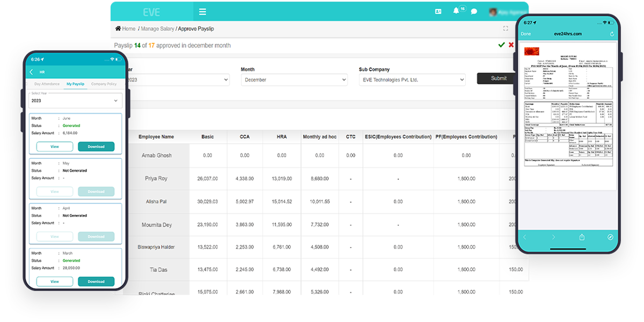Reject payslips with the red cross icon
This screenshot has width=644, height=322.
(x=511, y=45)
